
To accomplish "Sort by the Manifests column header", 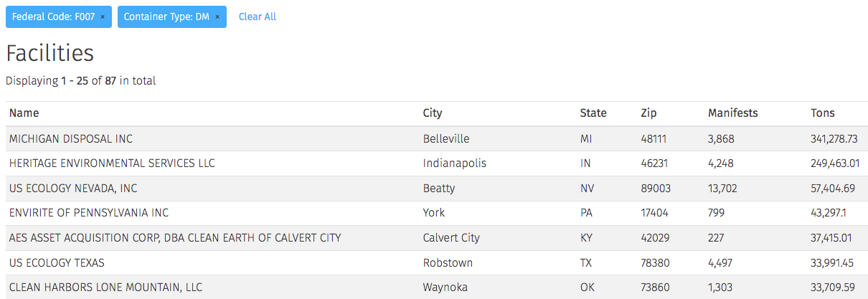I will (733, 113).
